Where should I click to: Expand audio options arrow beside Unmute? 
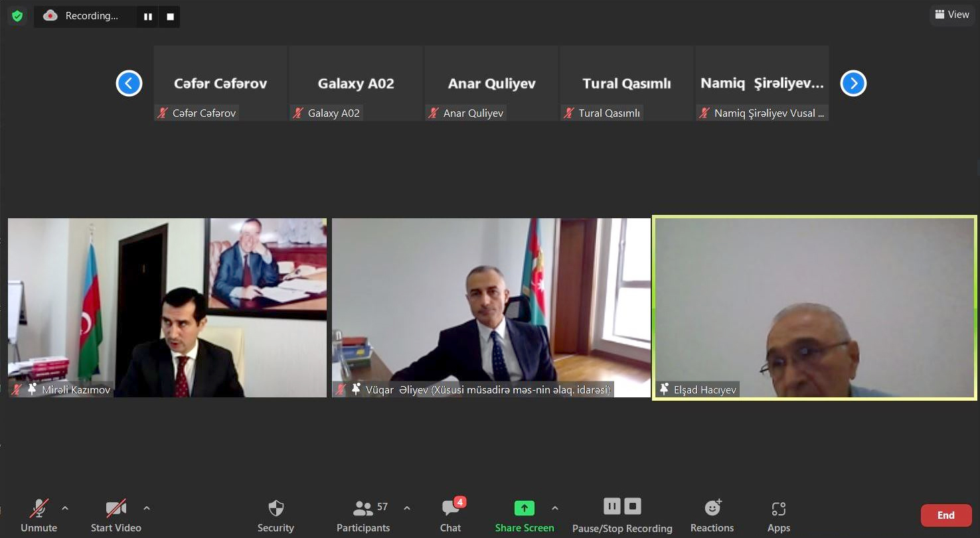pyautogui.click(x=65, y=509)
